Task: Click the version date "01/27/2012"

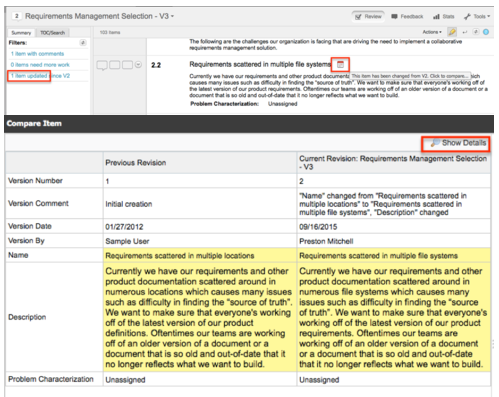Action: click(x=124, y=227)
